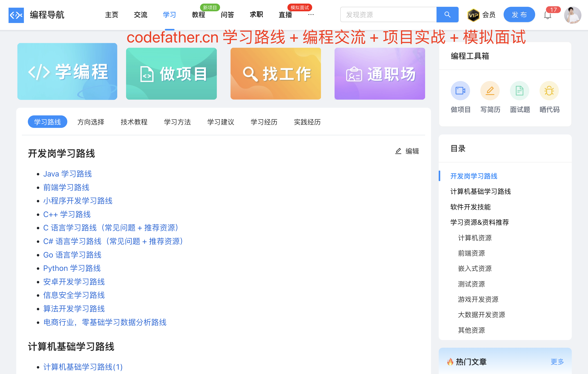Open notifications bell with 17 badge
This screenshot has height=374, width=588.
tap(547, 15)
